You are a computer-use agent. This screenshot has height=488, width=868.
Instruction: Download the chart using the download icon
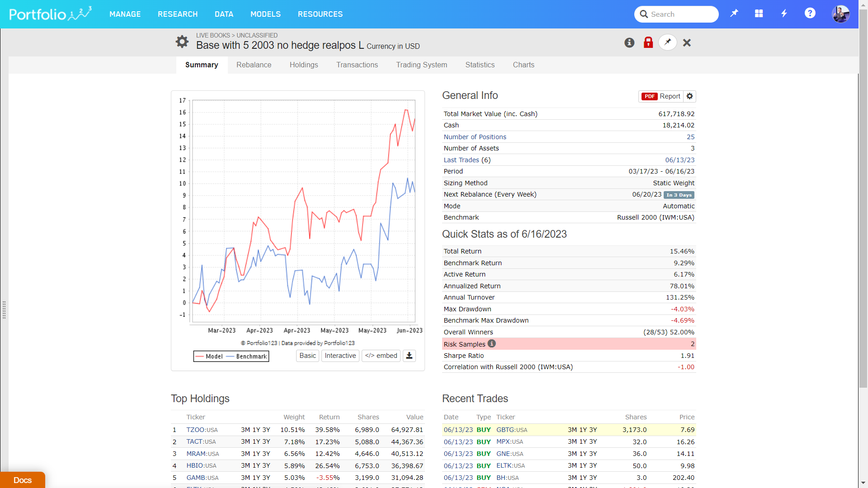409,356
